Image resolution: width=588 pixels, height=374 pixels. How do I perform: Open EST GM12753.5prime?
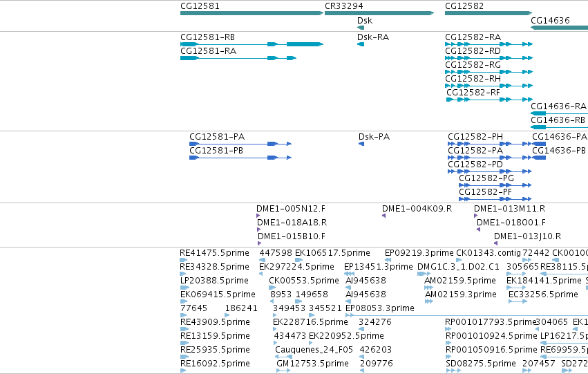tap(283, 371)
